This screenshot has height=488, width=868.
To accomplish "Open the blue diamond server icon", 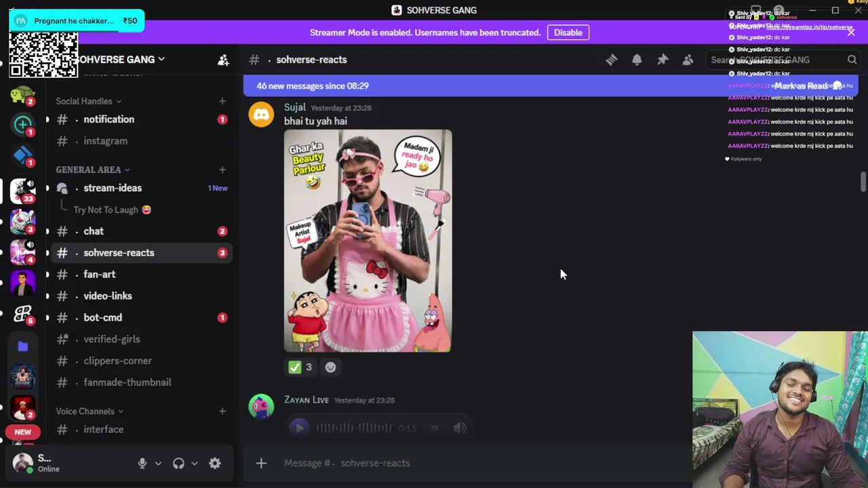I will (x=22, y=155).
